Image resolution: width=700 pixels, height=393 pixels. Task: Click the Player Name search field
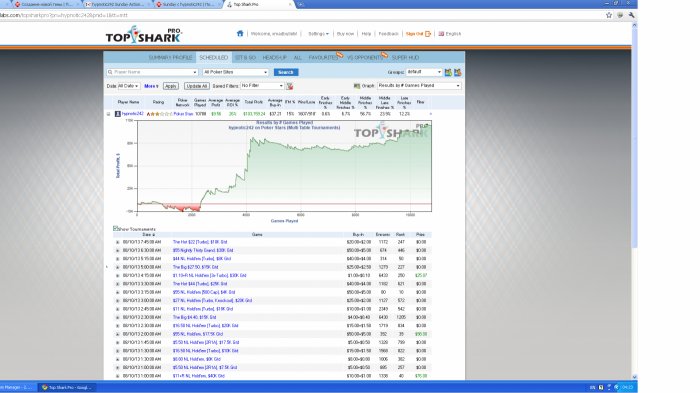152,72
